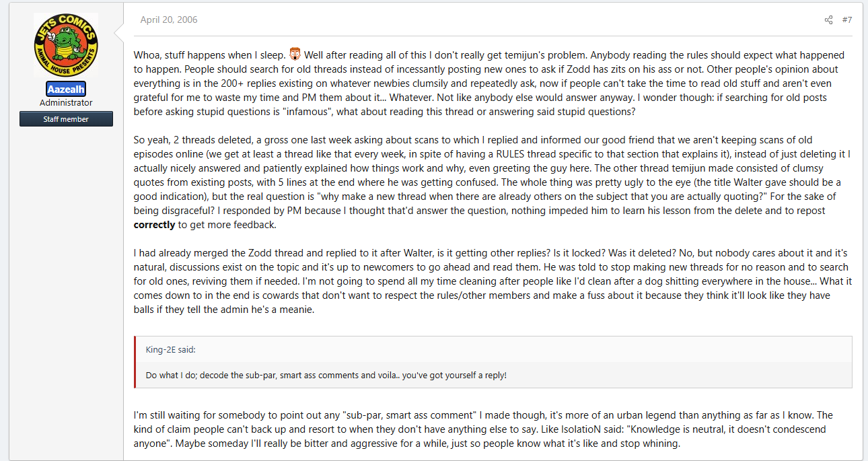Click the Staff member badge
This screenshot has height=461, width=868.
tap(66, 119)
